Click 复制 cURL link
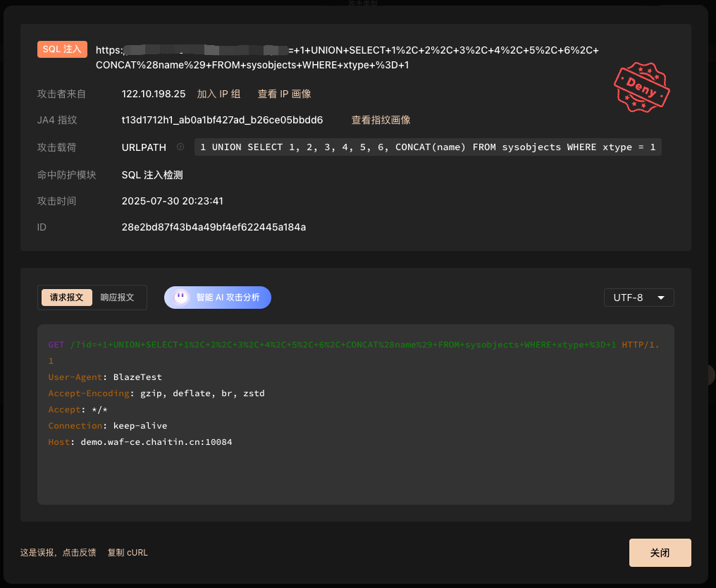 pos(128,553)
